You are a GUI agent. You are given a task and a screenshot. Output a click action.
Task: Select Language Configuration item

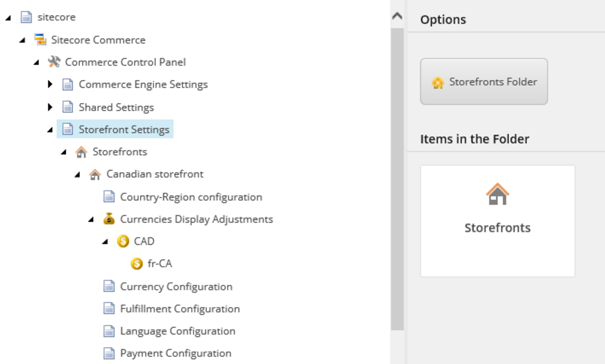pyautogui.click(x=178, y=331)
